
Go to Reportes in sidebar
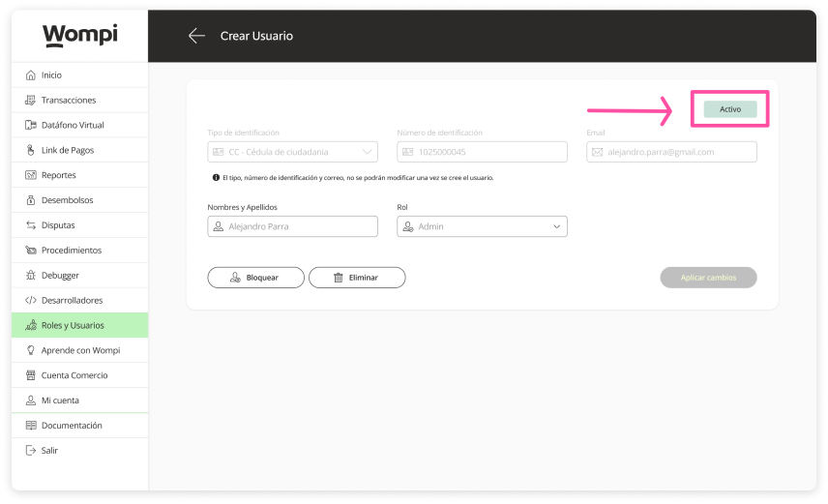click(x=58, y=176)
